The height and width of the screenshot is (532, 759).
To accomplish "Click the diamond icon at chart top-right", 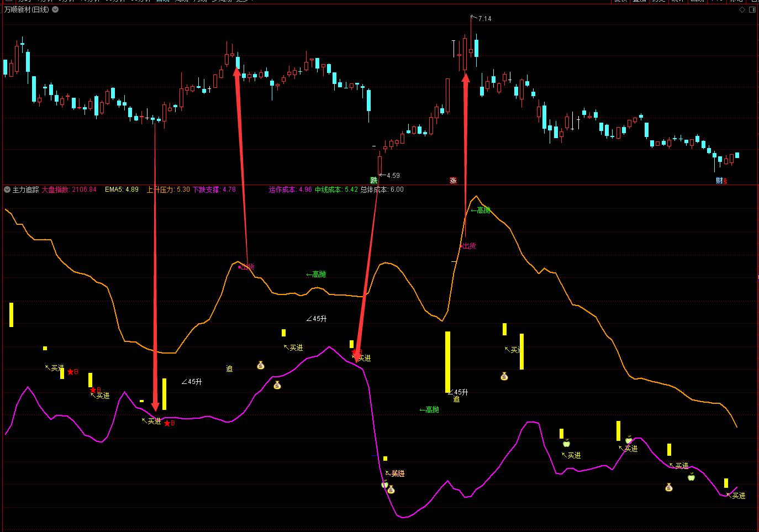I will (x=742, y=10).
